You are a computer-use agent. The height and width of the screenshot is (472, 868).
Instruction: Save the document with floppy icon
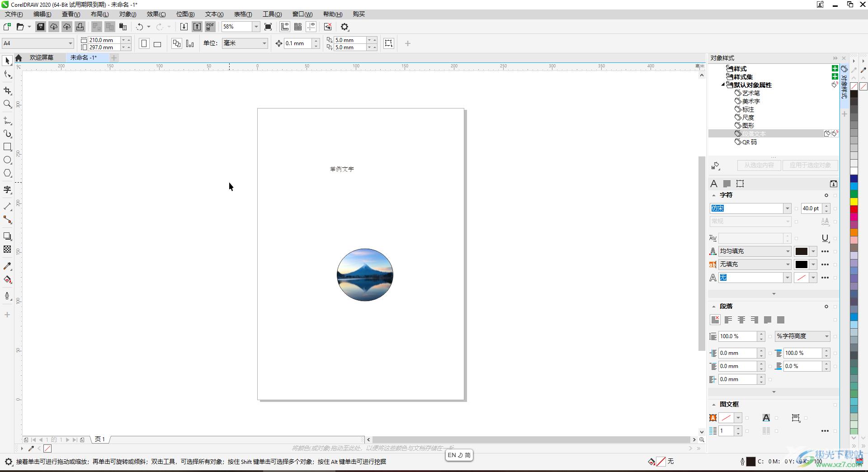pyautogui.click(x=41, y=27)
